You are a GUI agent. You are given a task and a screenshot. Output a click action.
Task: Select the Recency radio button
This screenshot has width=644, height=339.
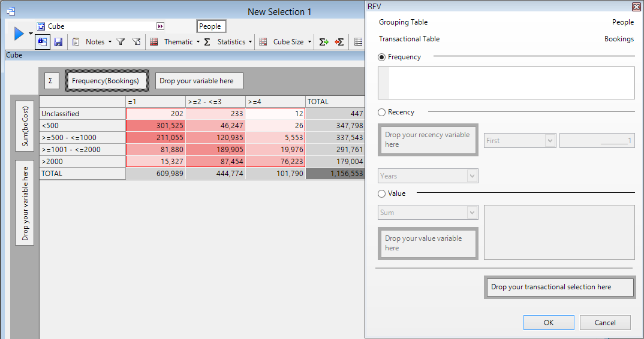tap(381, 112)
